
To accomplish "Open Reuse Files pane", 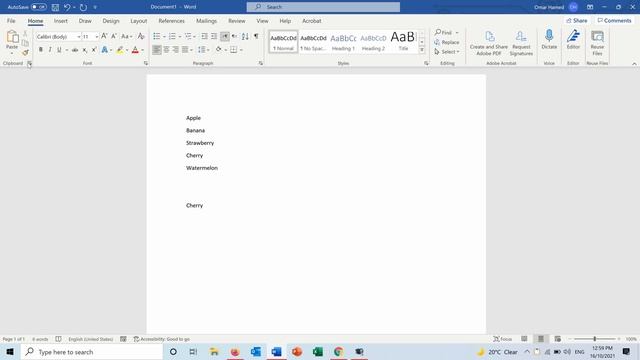I will pos(597,42).
